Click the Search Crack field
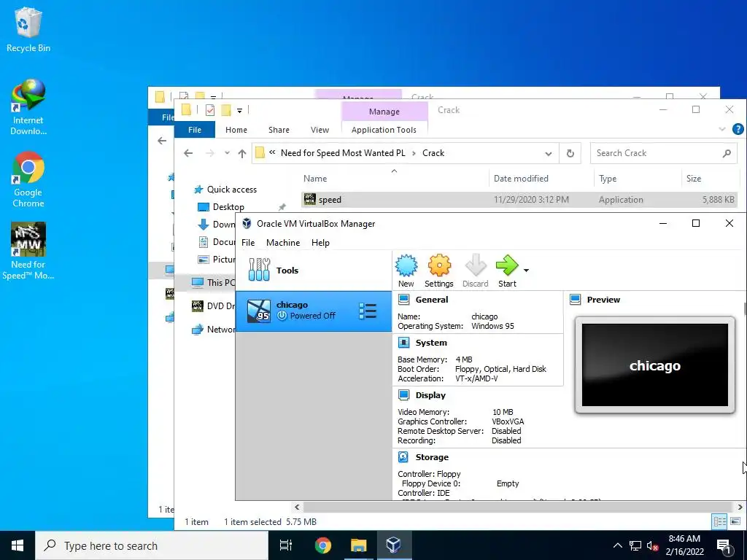Viewport: 747px width, 560px height. [x=663, y=153]
